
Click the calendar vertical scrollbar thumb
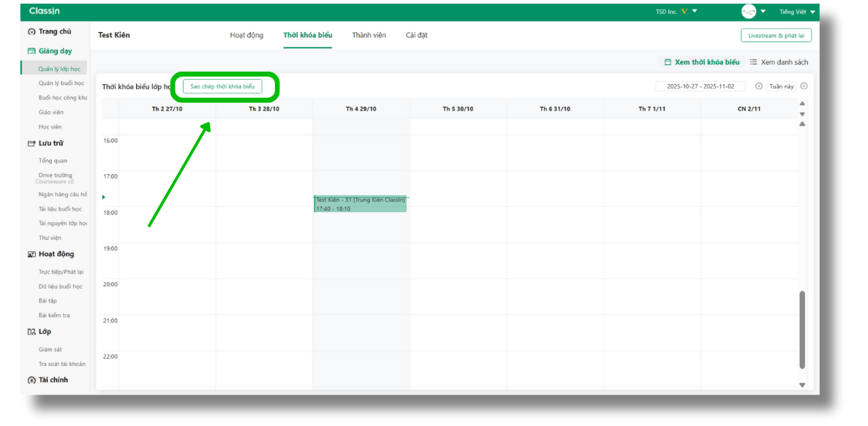(x=802, y=329)
